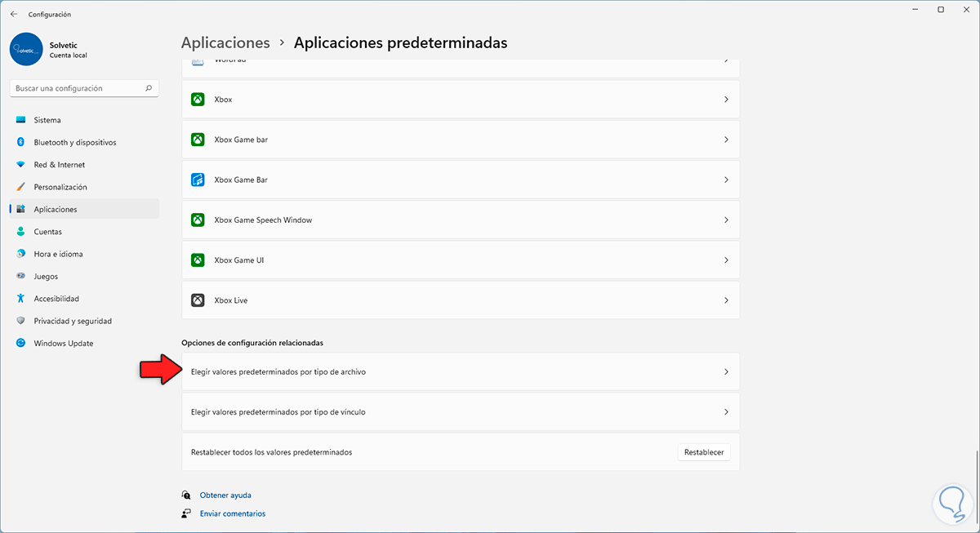The width and height of the screenshot is (980, 533).
Task: Expand Xbox Game Speech Window entry
Action: pos(726,220)
